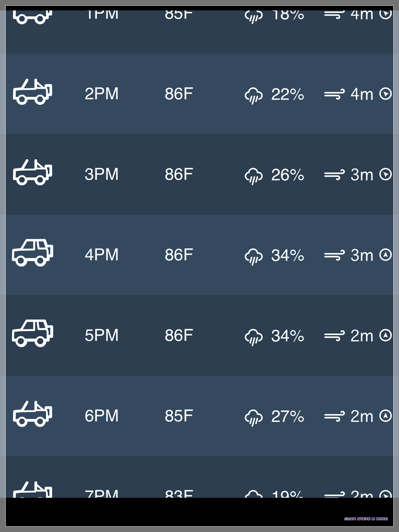The width and height of the screenshot is (399, 532).
Task: Click the open-top jeep icon at 6PM
Action: pos(33,414)
